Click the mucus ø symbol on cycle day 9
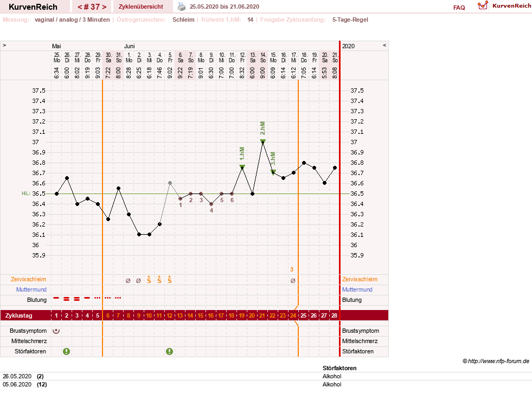 pos(138,280)
